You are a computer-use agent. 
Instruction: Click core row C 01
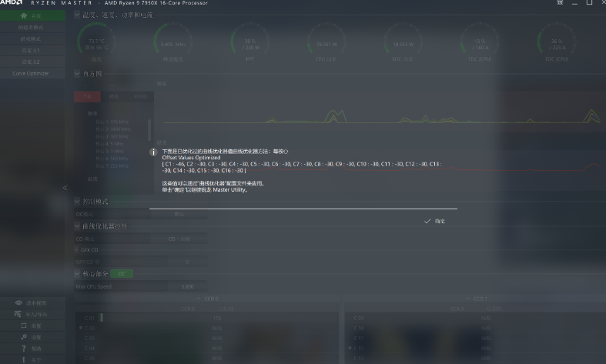tap(207, 318)
